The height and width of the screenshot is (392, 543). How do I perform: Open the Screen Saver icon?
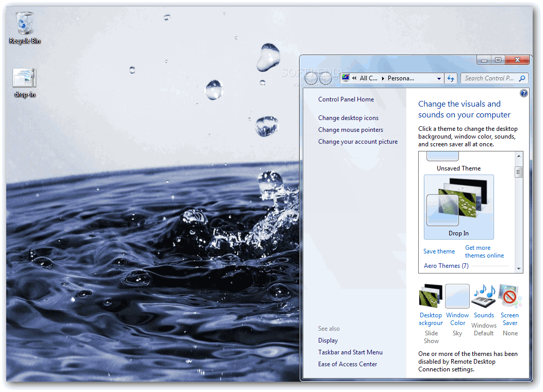click(x=510, y=296)
